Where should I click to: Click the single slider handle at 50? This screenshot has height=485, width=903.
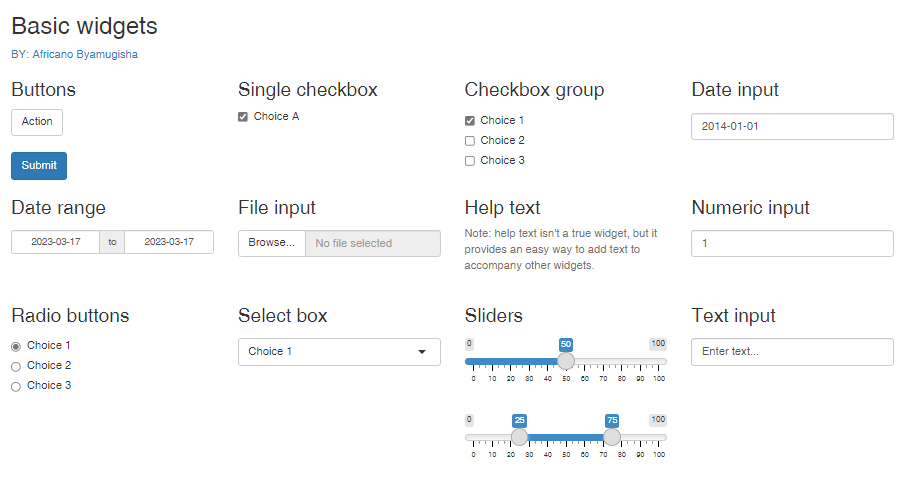(566, 361)
